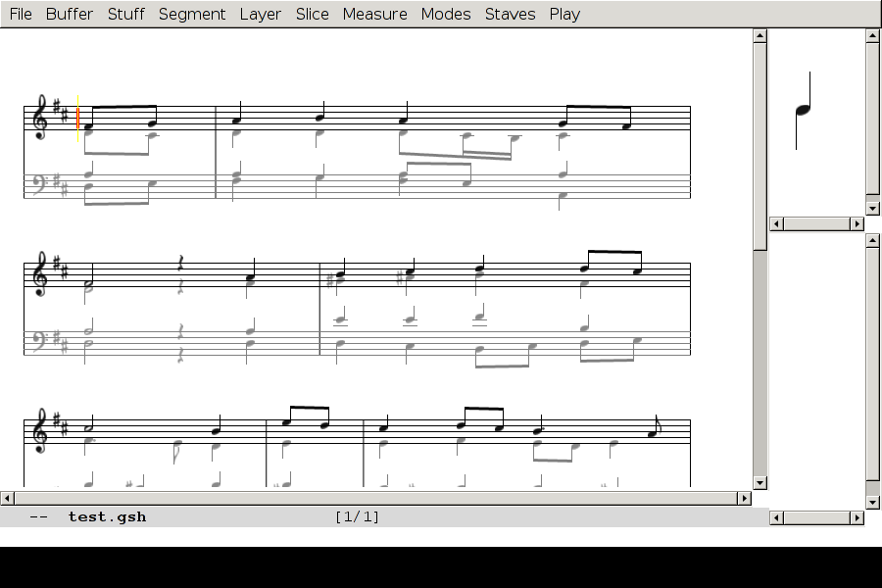Viewport: 882px width, 588px height.
Task: Open the Layer menu
Action: (x=260, y=14)
